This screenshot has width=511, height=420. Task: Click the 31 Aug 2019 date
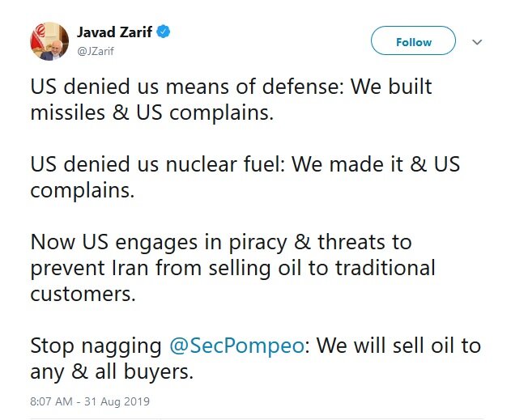coord(119,401)
